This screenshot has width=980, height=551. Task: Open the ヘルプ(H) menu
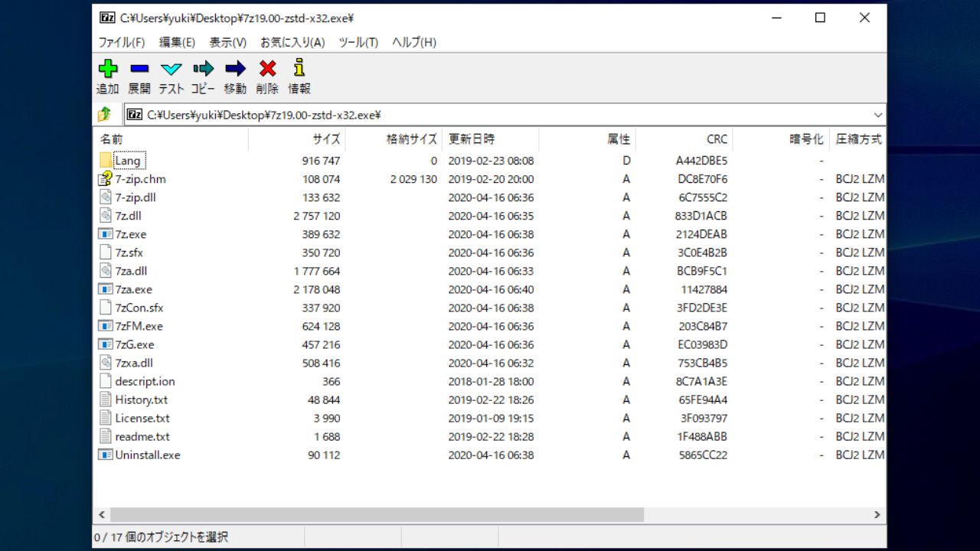click(x=414, y=42)
